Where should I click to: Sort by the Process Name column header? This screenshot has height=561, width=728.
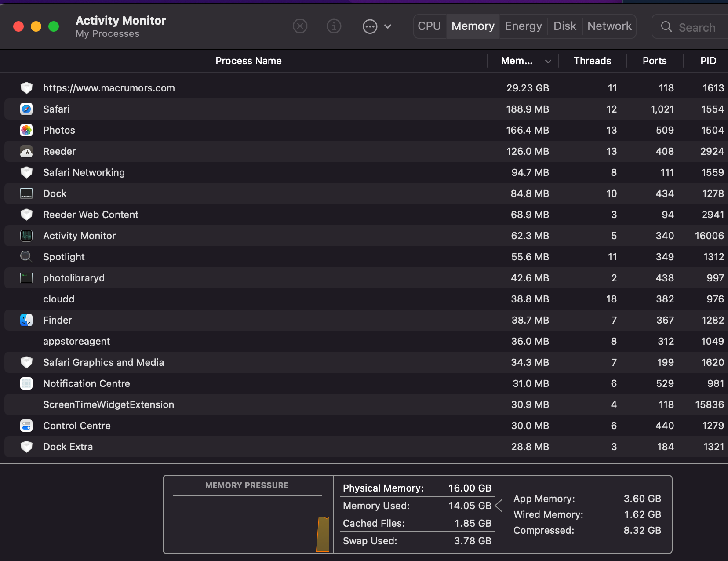pyautogui.click(x=248, y=61)
